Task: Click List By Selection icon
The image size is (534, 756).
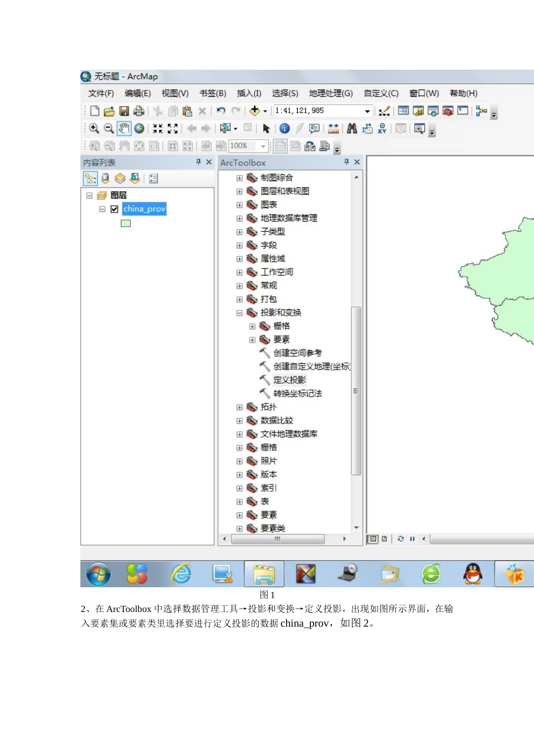Action: (135, 178)
